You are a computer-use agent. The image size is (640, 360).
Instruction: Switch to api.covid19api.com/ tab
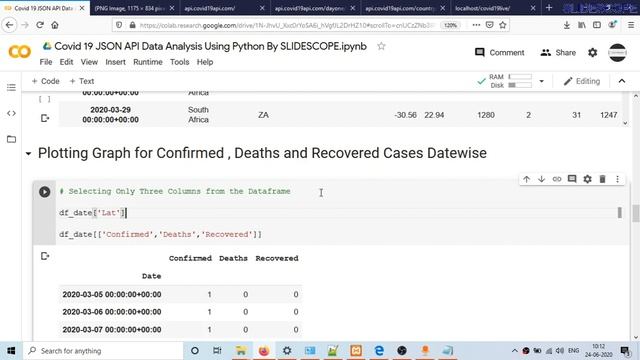(x=224, y=8)
